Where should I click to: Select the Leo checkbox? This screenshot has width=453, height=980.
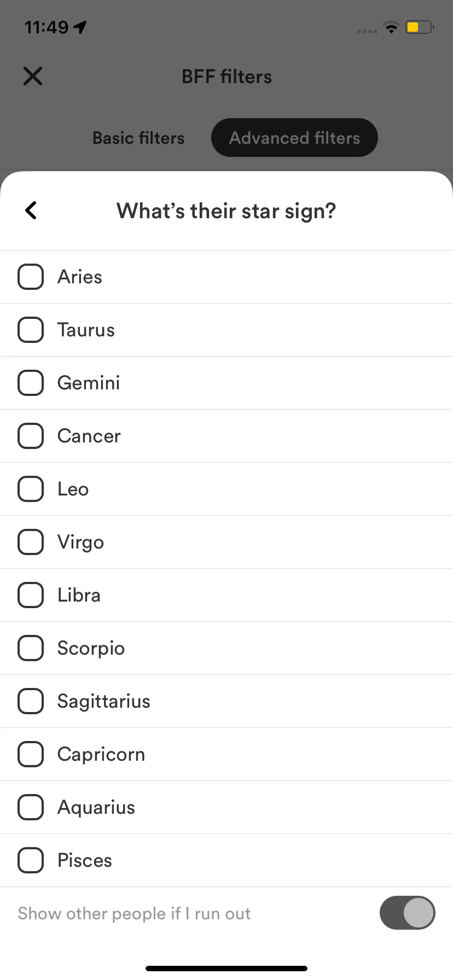click(31, 489)
